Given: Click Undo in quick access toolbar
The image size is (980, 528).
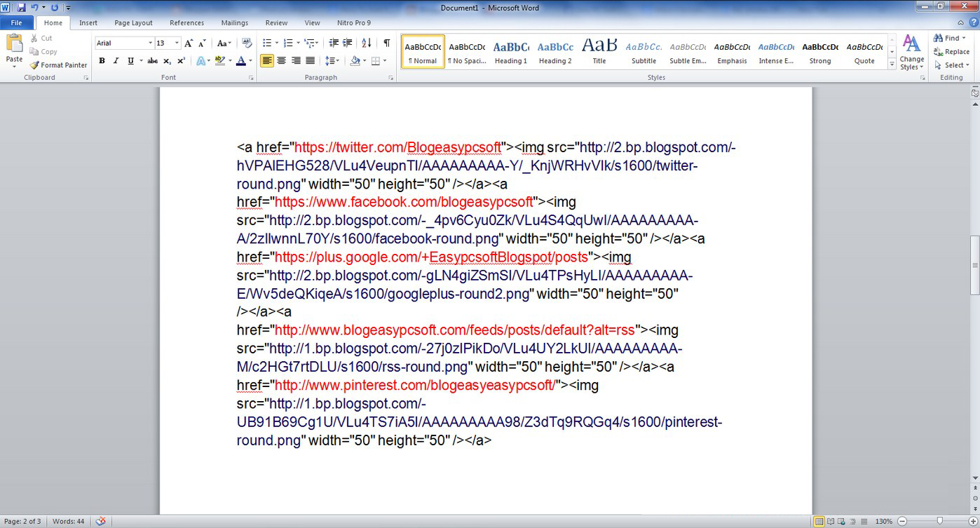Looking at the screenshot, I should (x=34, y=7).
